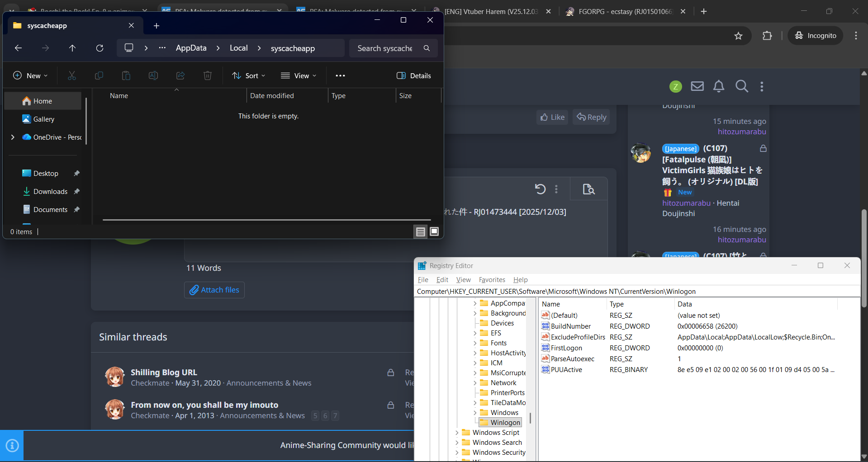Image resolution: width=868 pixels, height=462 pixels.
Task: Expand the Fonts key in Registry tree
Action: 474,343
